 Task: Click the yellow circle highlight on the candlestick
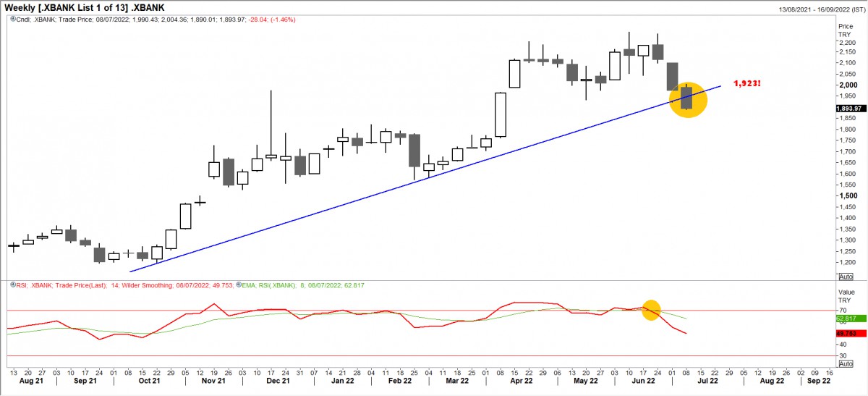[x=687, y=99]
